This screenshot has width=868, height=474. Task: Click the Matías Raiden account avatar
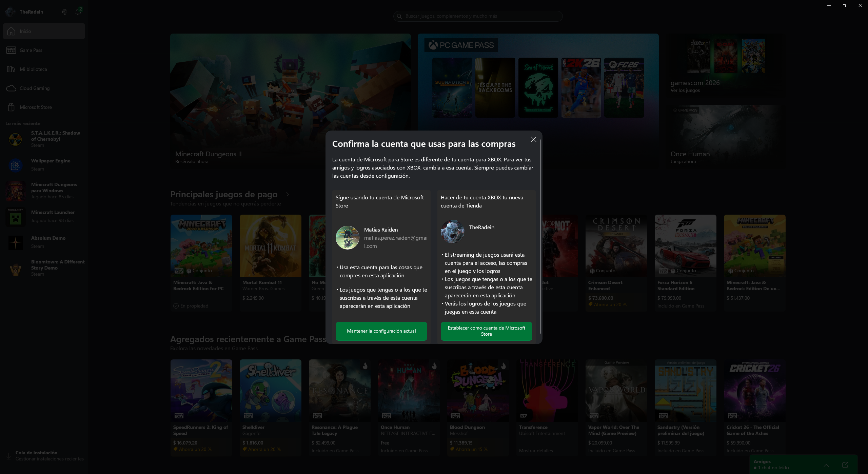pyautogui.click(x=347, y=238)
